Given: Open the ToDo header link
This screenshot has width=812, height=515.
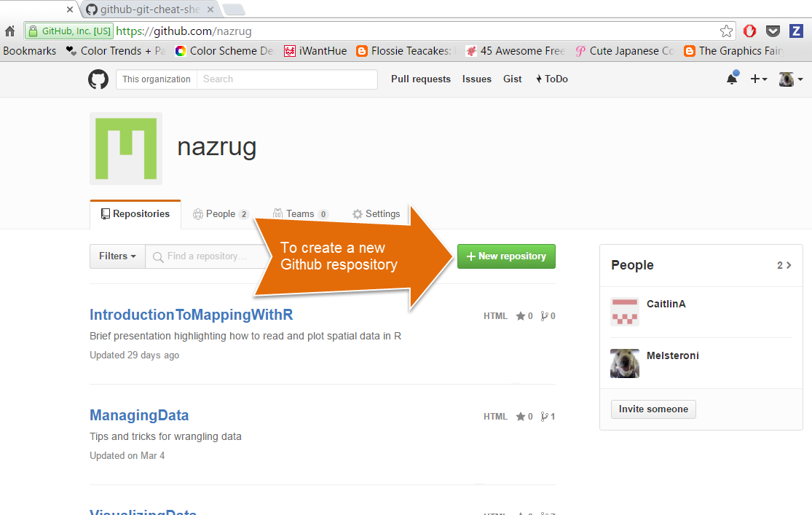Looking at the screenshot, I should (551, 79).
